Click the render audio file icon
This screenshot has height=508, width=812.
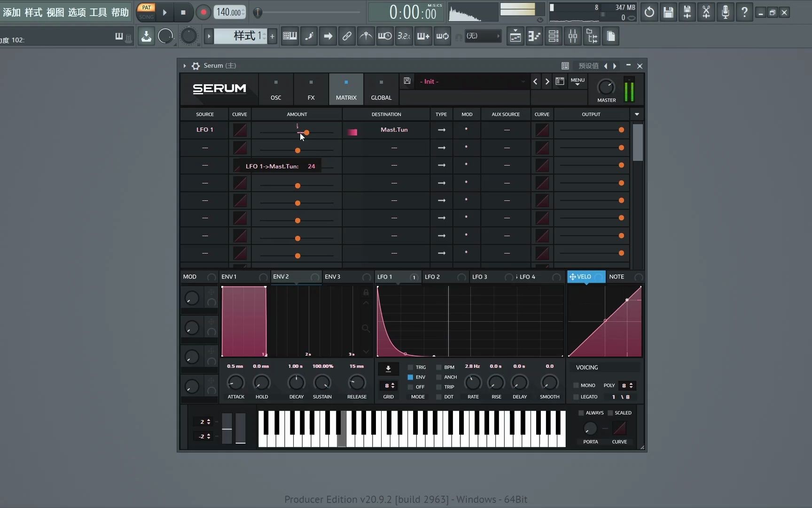tap(687, 12)
